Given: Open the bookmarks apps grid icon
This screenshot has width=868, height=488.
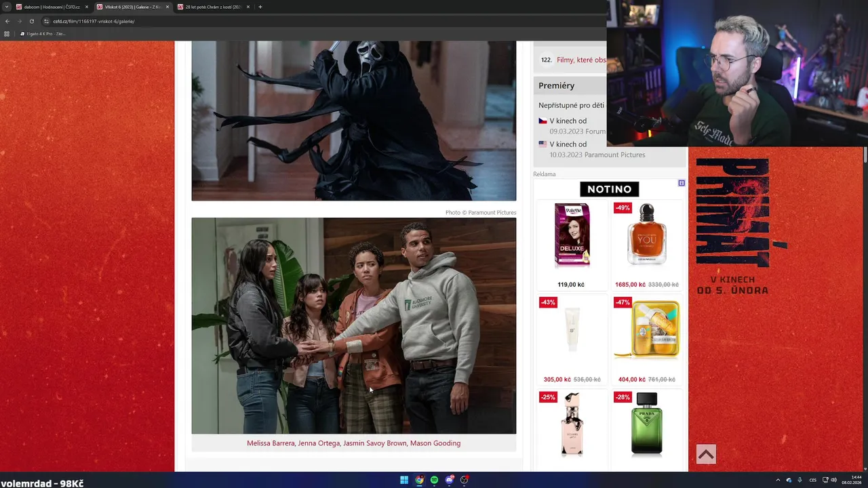Looking at the screenshot, I should click(7, 34).
